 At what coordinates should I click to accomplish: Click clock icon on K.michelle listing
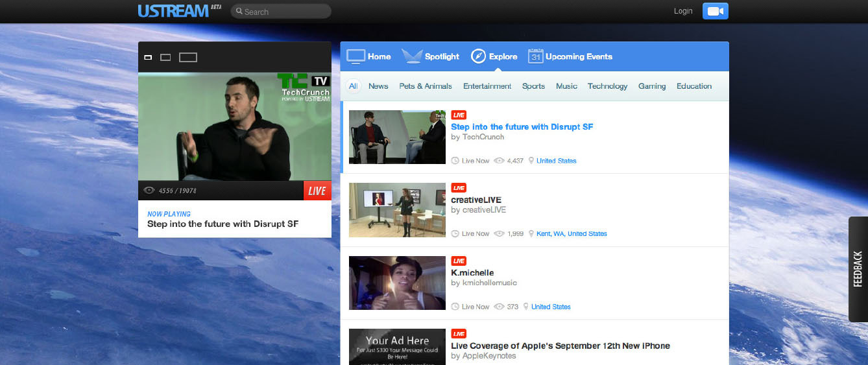(455, 307)
